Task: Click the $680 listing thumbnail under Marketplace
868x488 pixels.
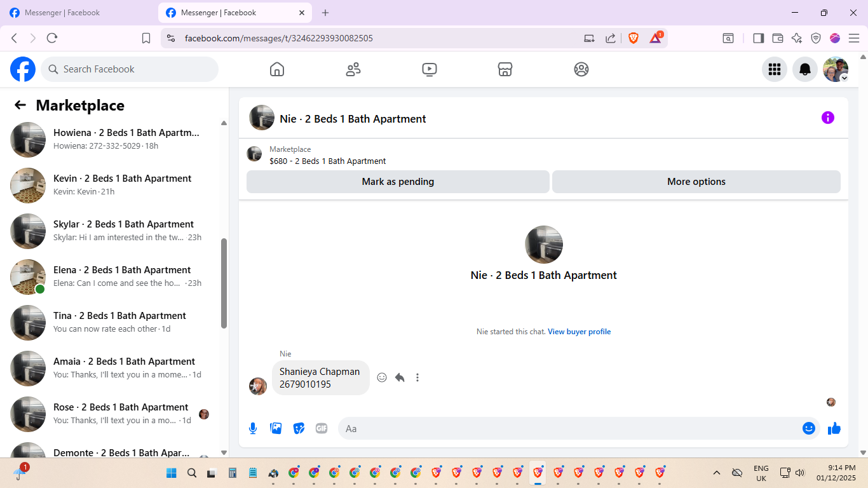Action: tap(254, 154)
